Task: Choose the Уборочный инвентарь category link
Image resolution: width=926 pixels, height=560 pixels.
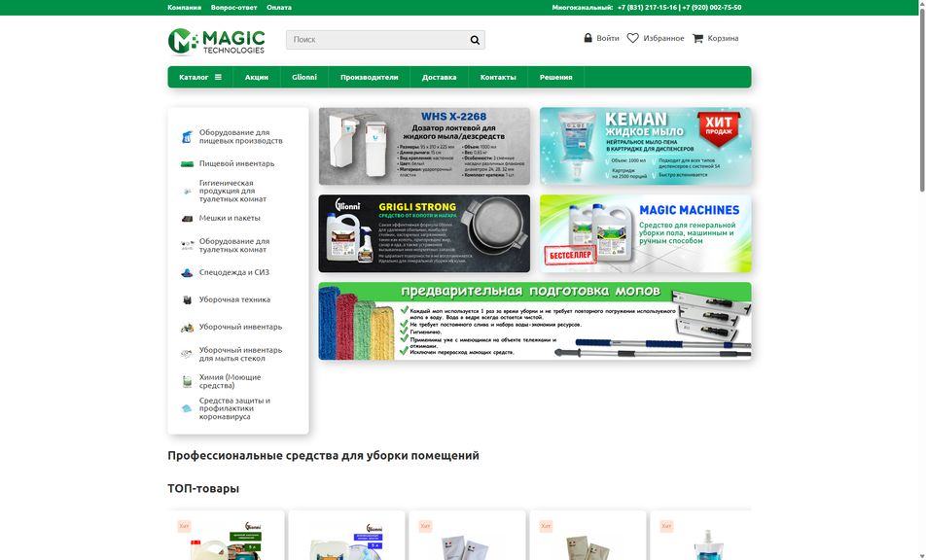Action: pyautogui.click(x=240, y=327)
